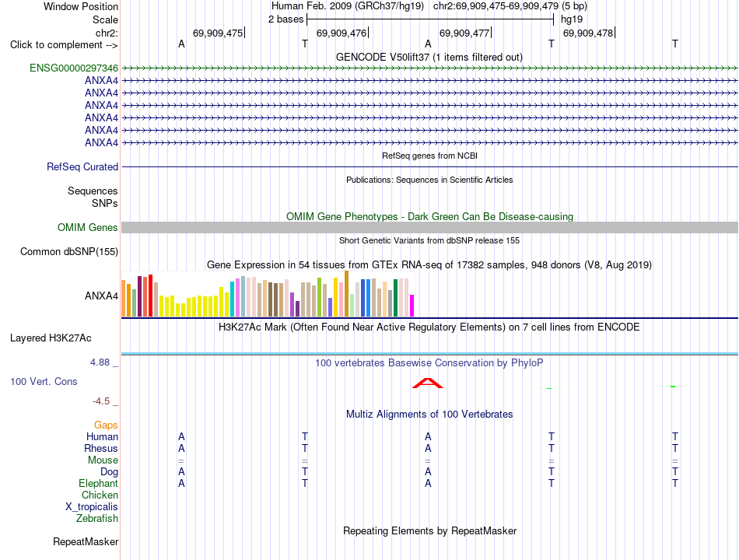Open the 100 Vert. Cons track label
The width and height of the screenshot is (739, 560).
44,381
